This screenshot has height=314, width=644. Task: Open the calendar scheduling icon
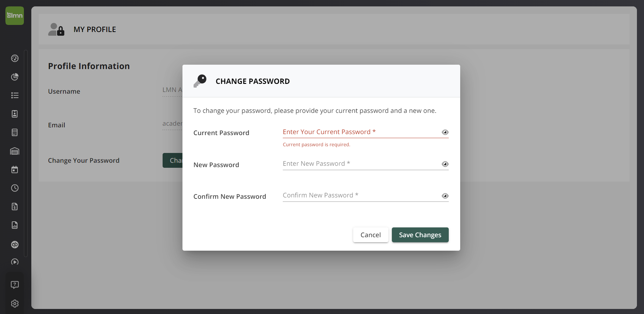tap(14, 169)
